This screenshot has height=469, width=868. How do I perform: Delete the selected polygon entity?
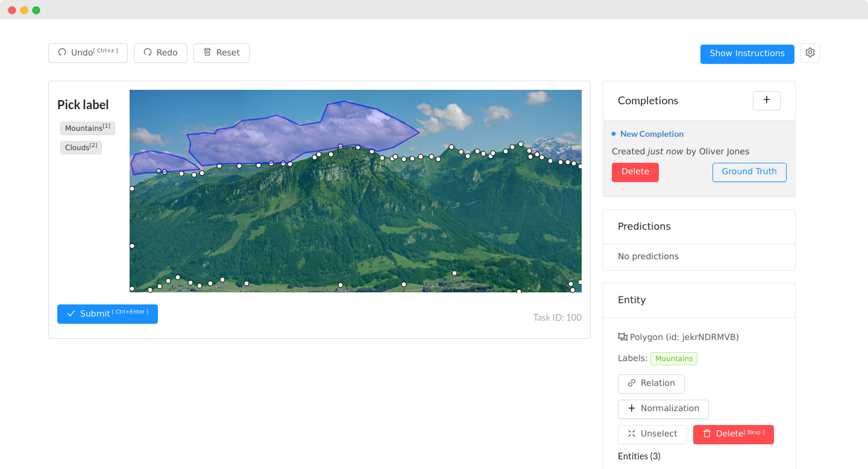[733, 434]
